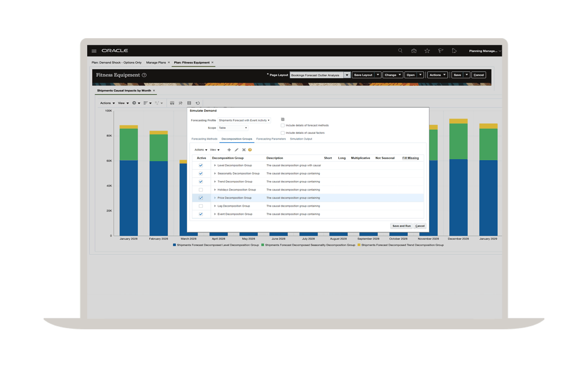
Task: Switch to the Forecasting Parameters tab
Action: pos(271,139)
